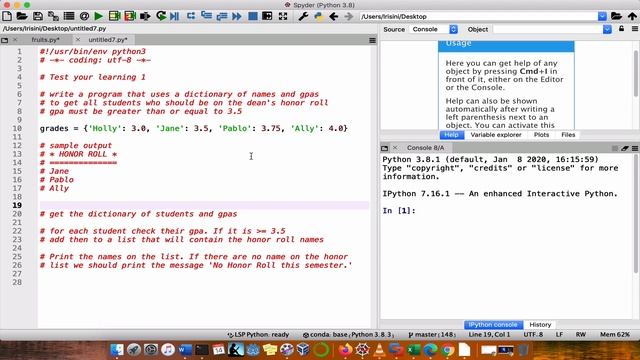
Task: Open the editor pane options menu
Action: click(x=372, y=40)
